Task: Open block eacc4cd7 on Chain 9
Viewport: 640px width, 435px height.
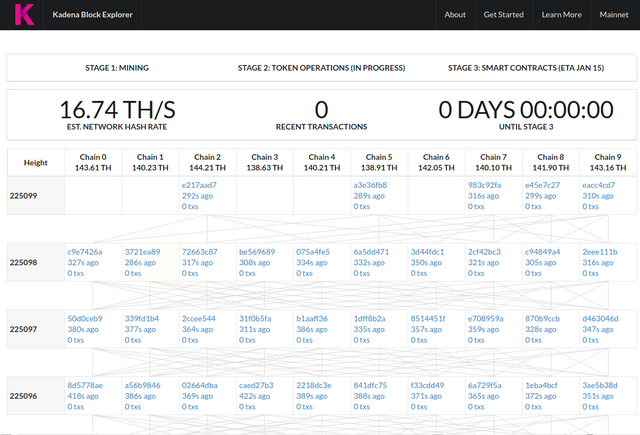Action: click(598, 185)
